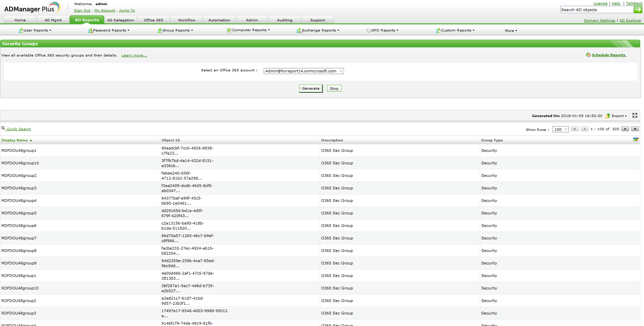
Task: Jump to the last page of results
Action: point(635,129)
